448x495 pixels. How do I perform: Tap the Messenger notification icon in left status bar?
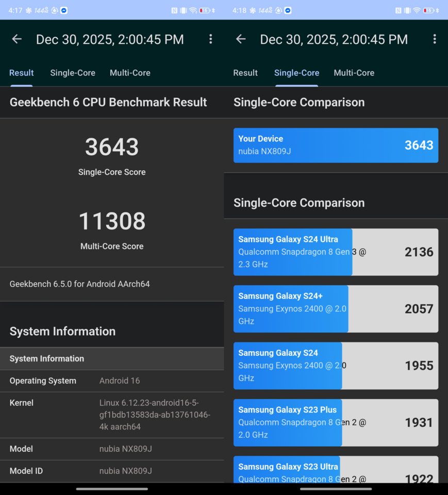64,10
